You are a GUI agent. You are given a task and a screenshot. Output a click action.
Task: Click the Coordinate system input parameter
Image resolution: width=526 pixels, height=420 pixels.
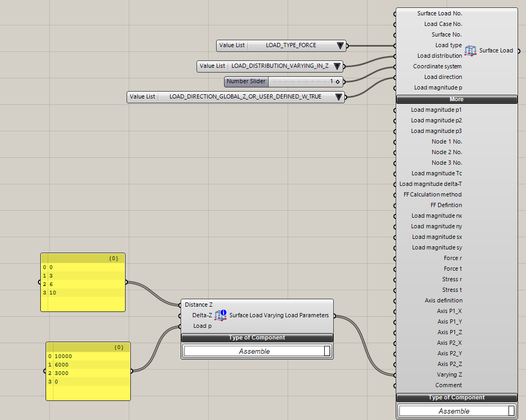pyautogui.click(x=437, y=66)
